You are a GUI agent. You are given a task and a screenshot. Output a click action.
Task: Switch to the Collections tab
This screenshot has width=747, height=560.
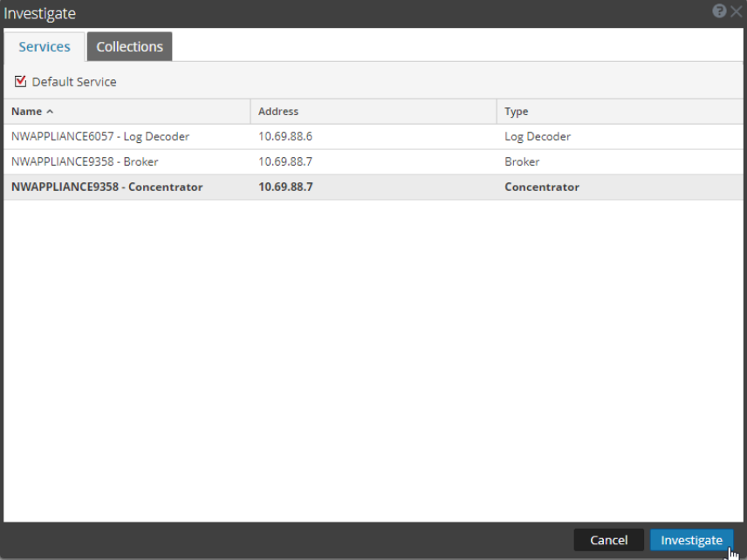(x=129, y=46)
